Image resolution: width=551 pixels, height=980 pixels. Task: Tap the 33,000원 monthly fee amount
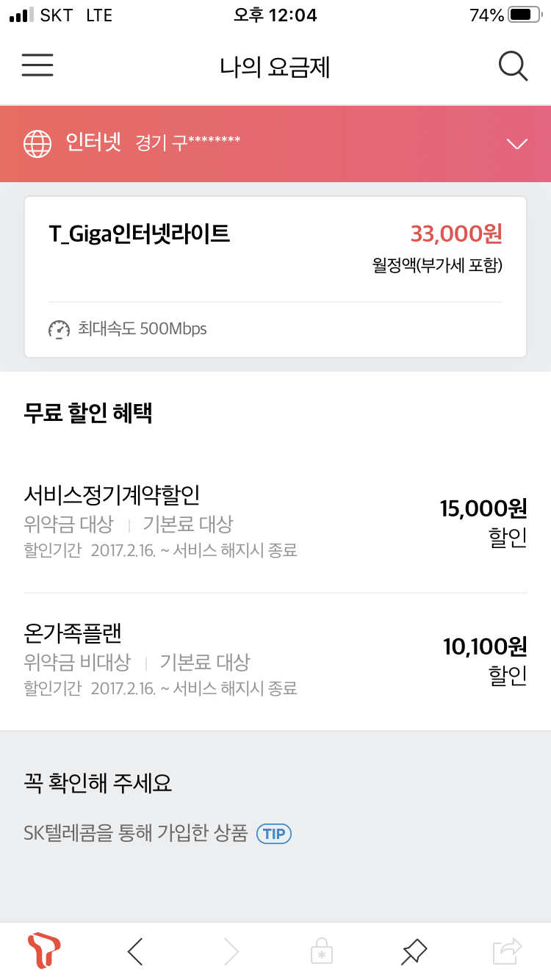[456, 234]
